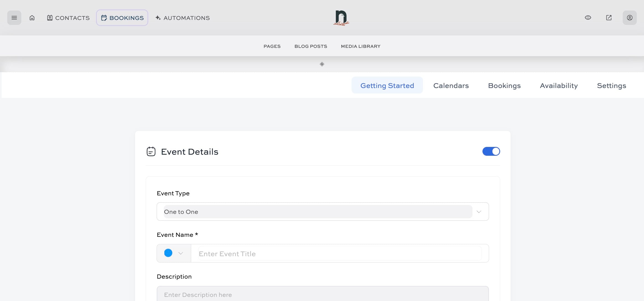Switch to the Availability tab
The height and width of the screenshot is (301, 644).
[559, 85]
